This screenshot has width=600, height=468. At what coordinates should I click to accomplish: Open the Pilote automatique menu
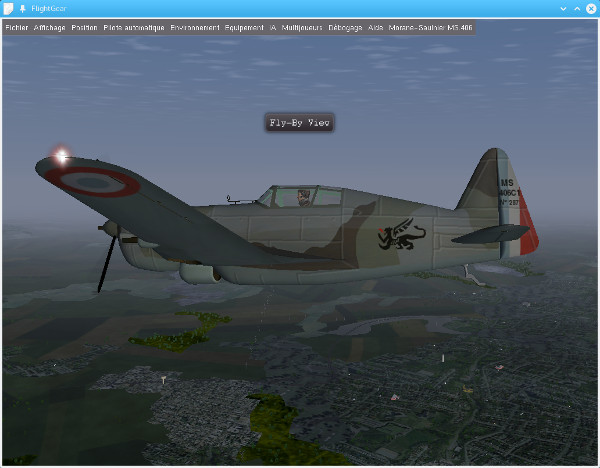(134, 28)
